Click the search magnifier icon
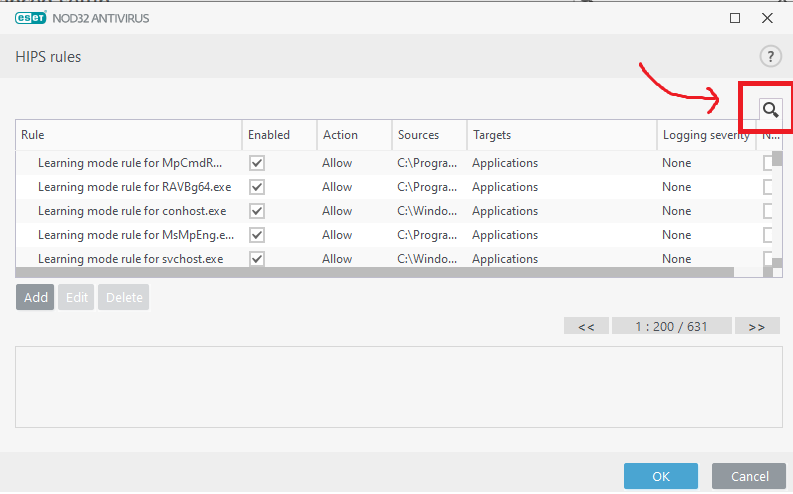Screen dimensions: 793x494 (x=770, y=109)
